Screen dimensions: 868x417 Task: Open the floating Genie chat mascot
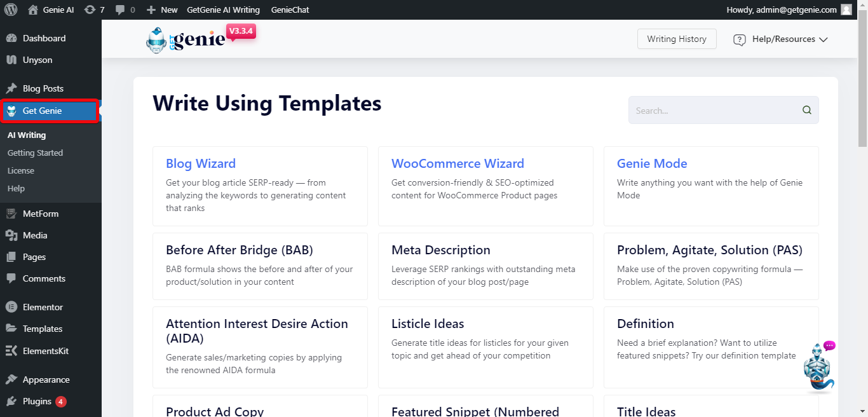[818, 367]
